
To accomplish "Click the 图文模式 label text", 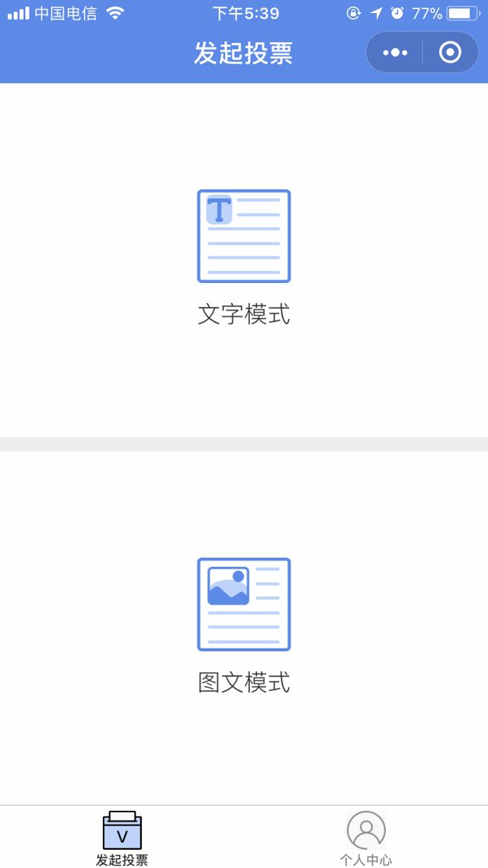I will click(244, 683).
